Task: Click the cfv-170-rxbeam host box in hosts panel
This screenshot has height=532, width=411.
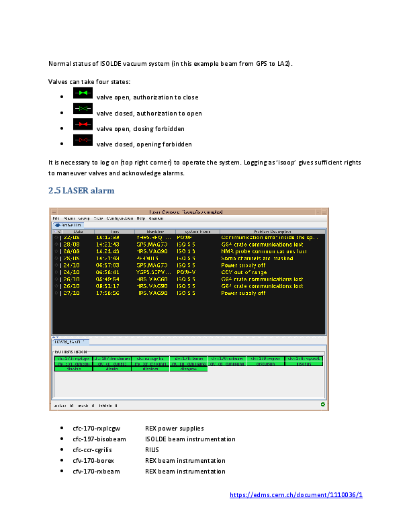Action: [227, 358]
